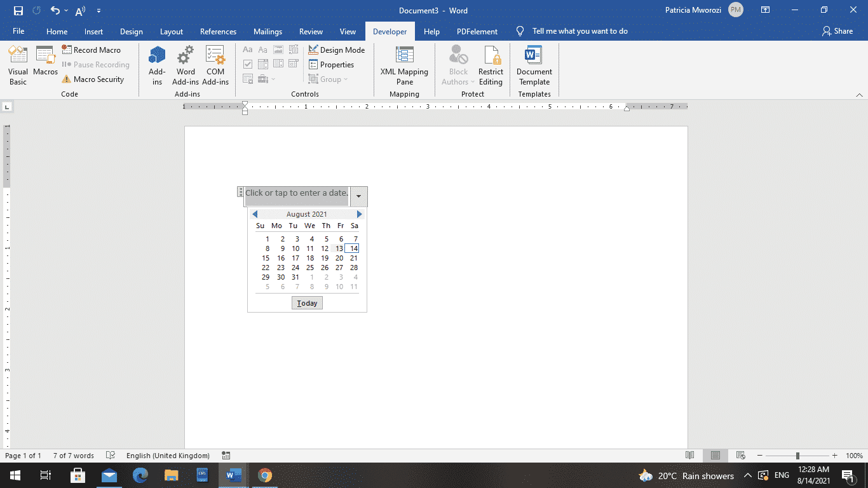Insert a Rich Text Content Control
Viewport: 868px width, 488px height.
click(247, 49)
